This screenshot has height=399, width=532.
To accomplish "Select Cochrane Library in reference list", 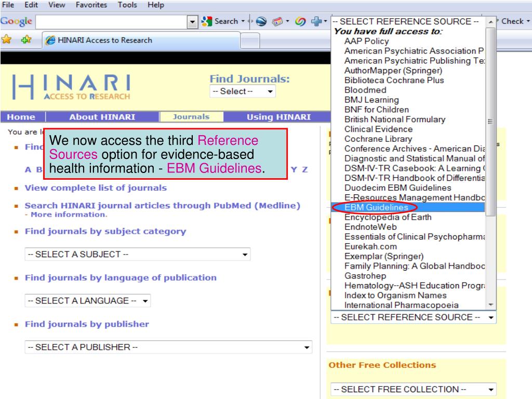I will tap(408, 139).
